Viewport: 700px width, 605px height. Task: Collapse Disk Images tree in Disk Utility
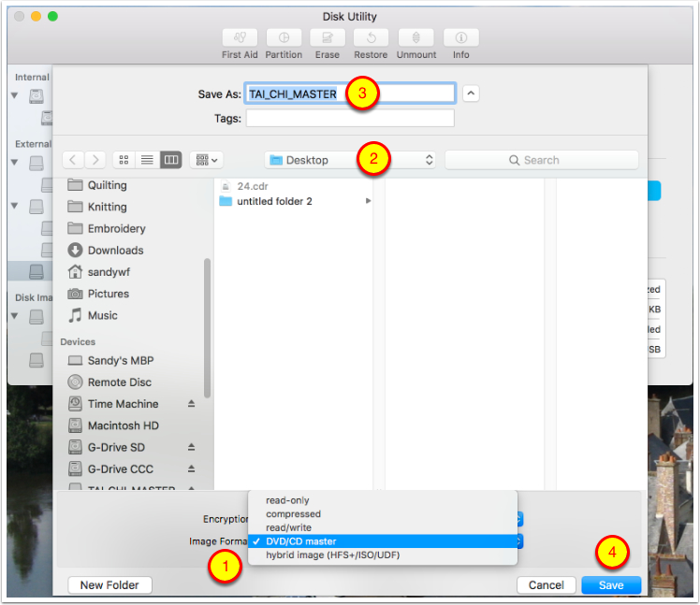click(x=15, y=316)
